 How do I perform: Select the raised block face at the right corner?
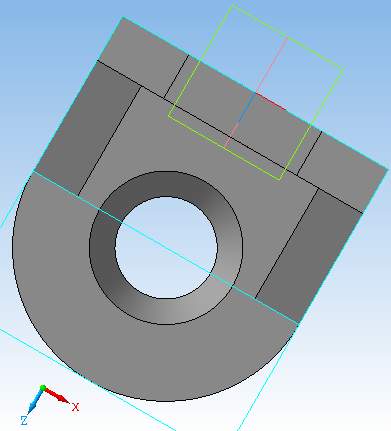[343, 172]
